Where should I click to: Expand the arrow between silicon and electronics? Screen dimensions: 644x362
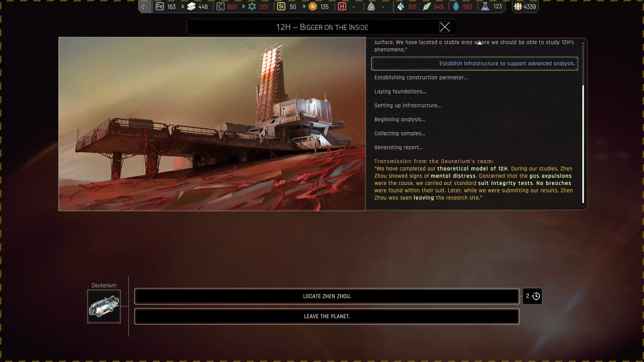(x=304, y=6)
